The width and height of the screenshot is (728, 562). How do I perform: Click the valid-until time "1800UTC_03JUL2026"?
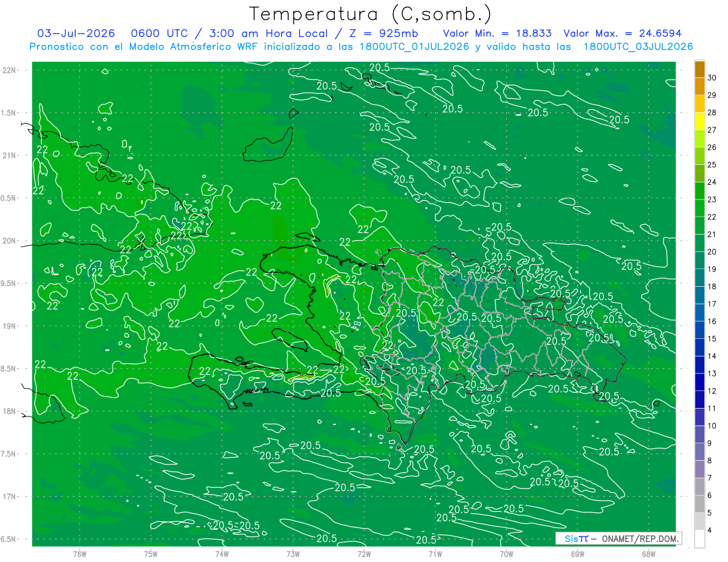[x=638, y=47]
